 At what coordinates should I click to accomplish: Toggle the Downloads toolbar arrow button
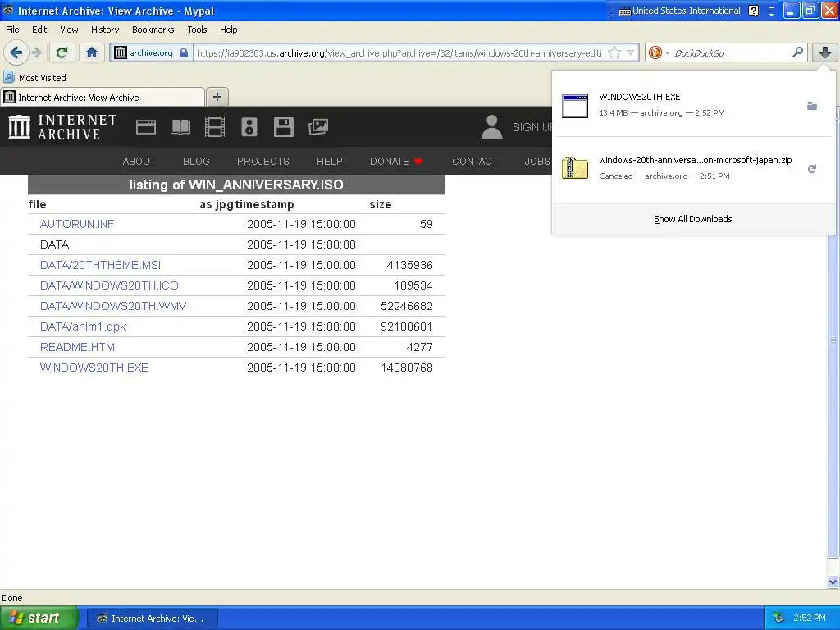(x=825, y=52)
